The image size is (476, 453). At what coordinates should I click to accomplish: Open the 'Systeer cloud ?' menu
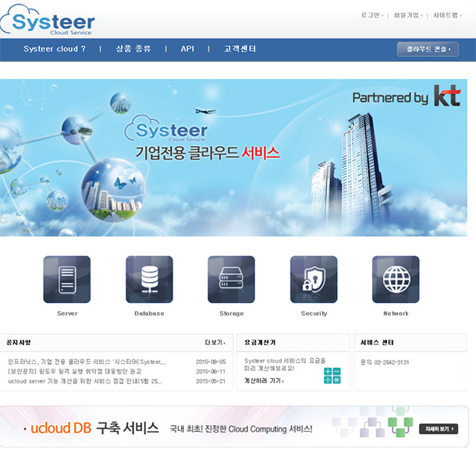point(55,49)
